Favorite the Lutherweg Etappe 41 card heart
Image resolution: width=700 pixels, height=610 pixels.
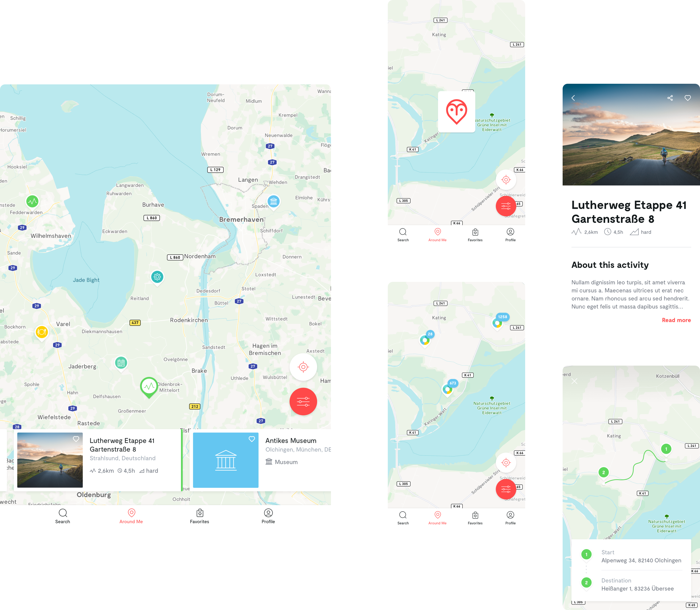pyautogui.click(x=76, y=439)
